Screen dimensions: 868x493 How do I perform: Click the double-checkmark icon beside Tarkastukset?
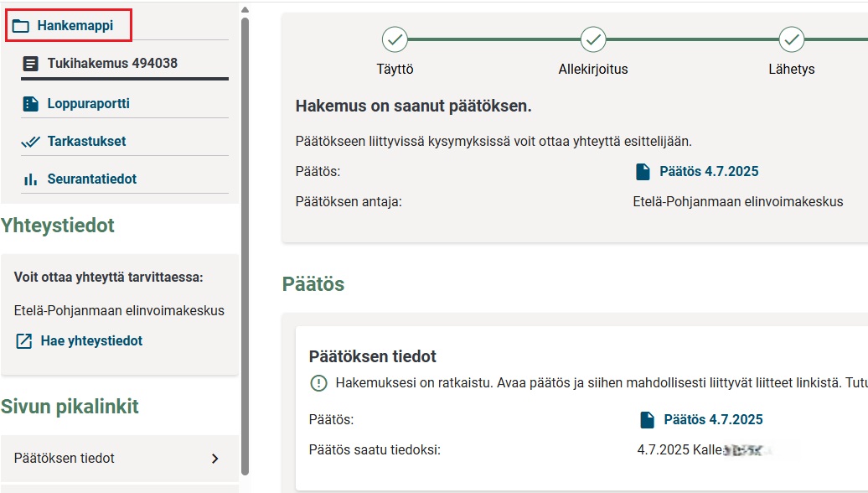[x=31, y=142]
